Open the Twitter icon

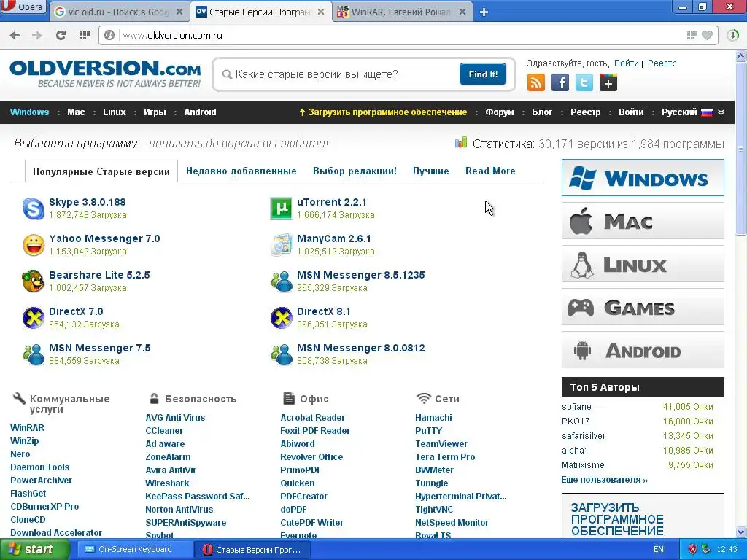pos(584,83)
